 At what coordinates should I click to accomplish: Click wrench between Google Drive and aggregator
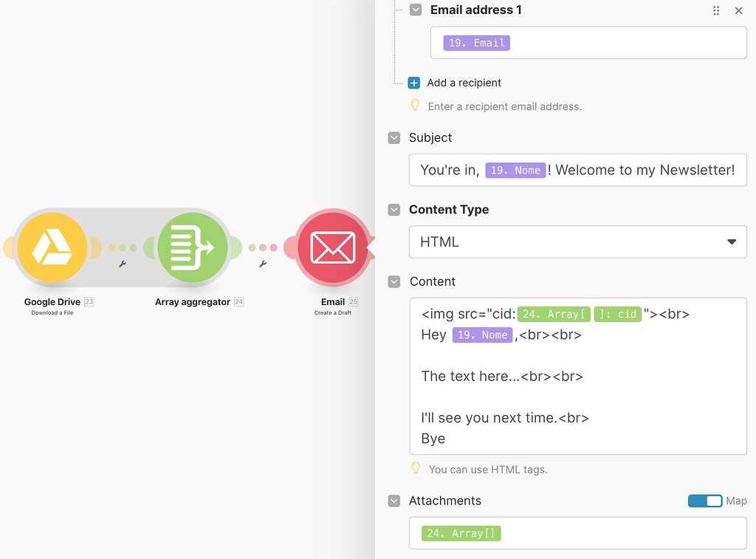click(x=123, y=264)
